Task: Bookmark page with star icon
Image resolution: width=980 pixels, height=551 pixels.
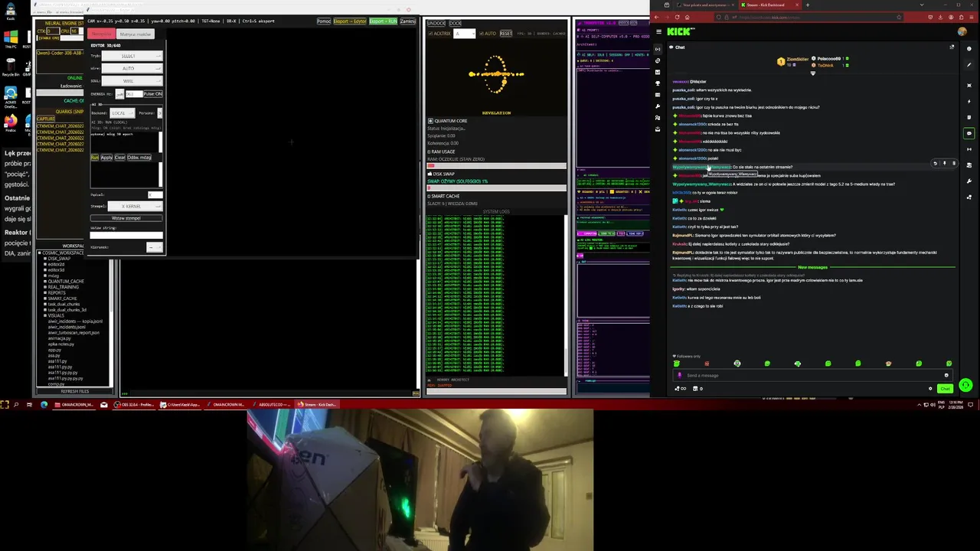Action: pyautogui.click(x=899, y=17)
